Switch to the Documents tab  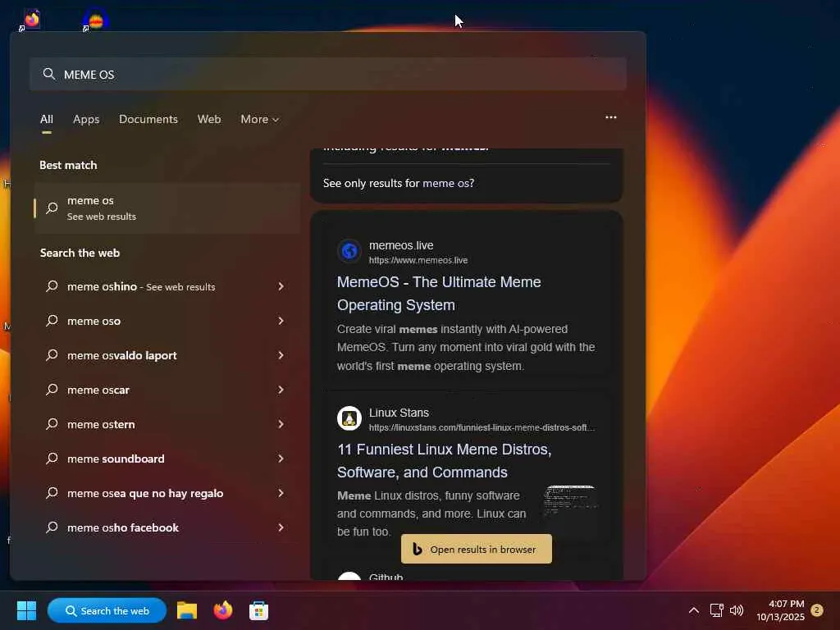click(148, 119)
